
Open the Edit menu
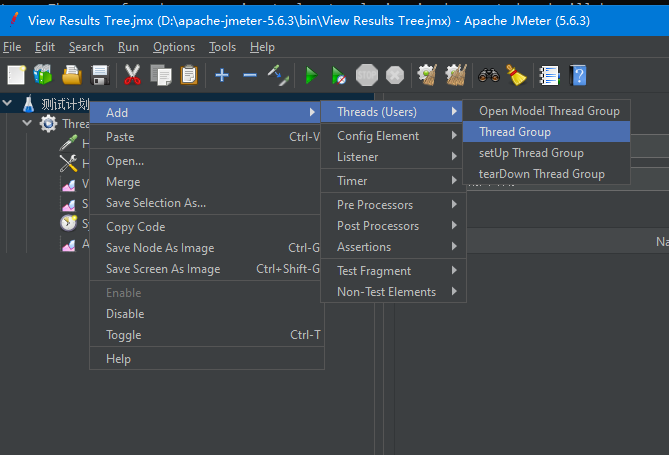click(45, 47)
